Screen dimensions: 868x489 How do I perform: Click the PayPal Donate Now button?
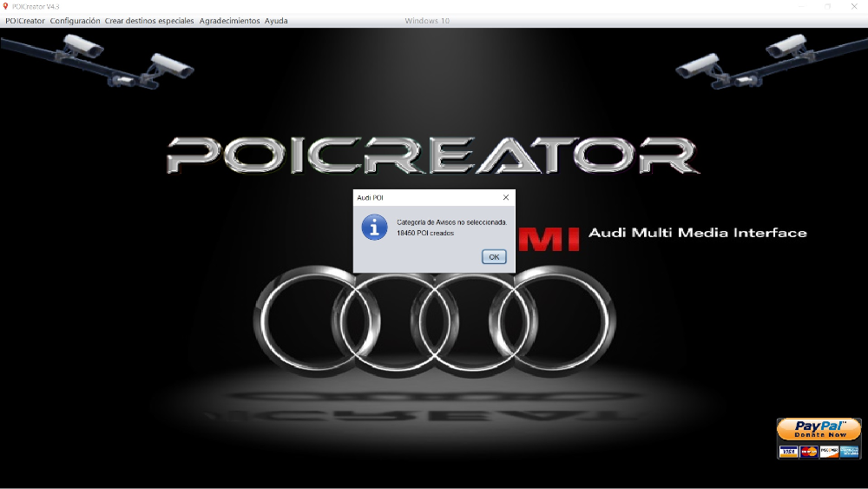point(819,430)
